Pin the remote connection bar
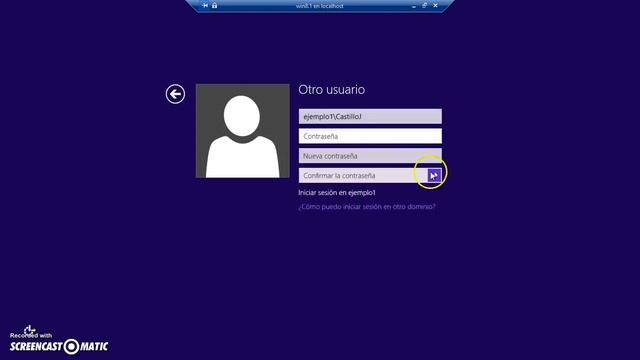 click(x=205, y=6)
